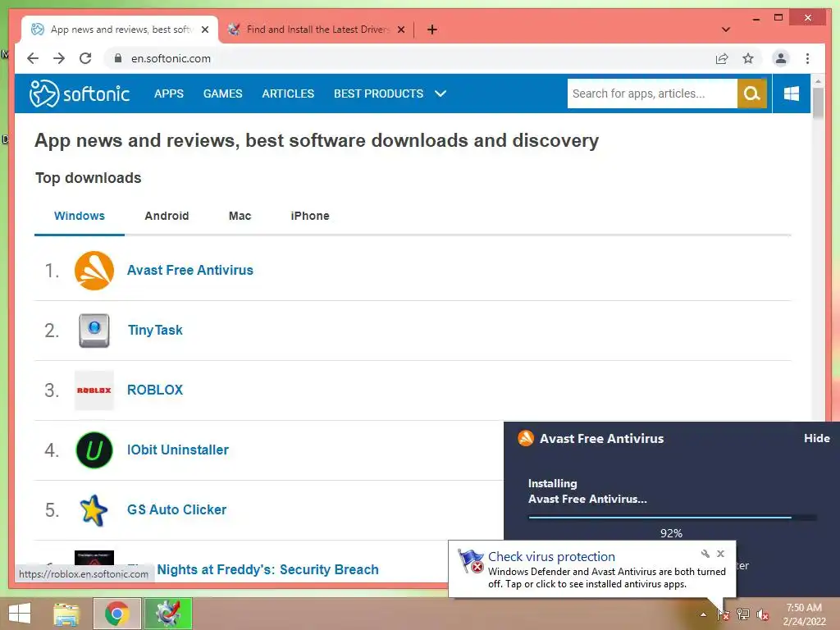Screen dimensions: 840x630
Task: Click the wrench icon in virus protection notification
Action: (705, 554)
